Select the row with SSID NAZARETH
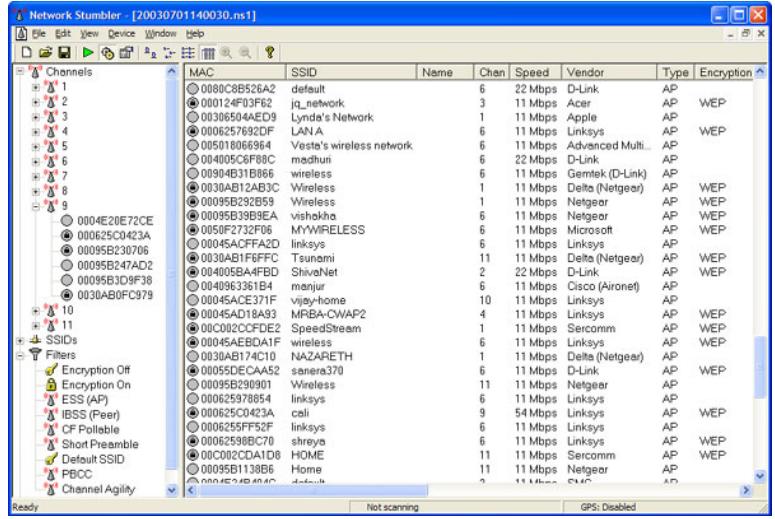This screenshot has height=519, width=775. tap(470, 356)
